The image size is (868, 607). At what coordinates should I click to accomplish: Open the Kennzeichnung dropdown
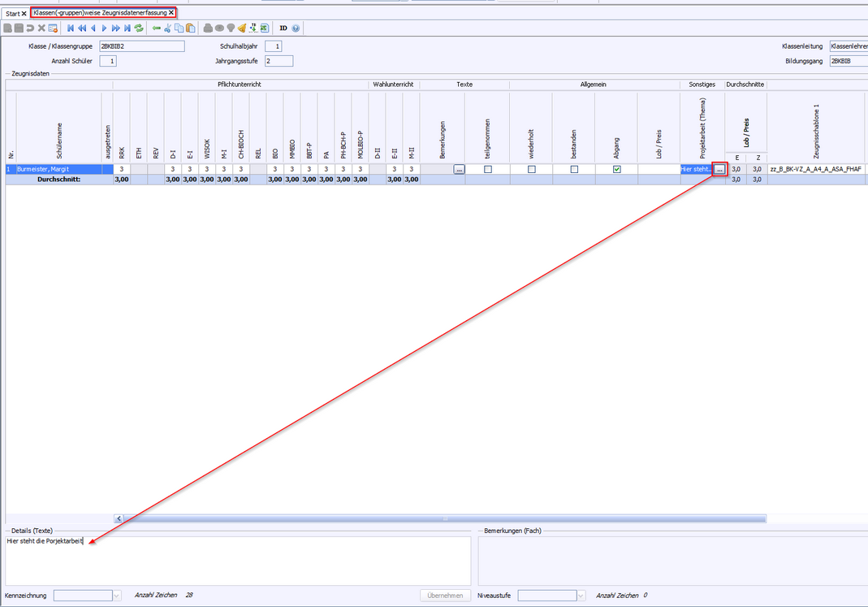click(x=116, y=596)
